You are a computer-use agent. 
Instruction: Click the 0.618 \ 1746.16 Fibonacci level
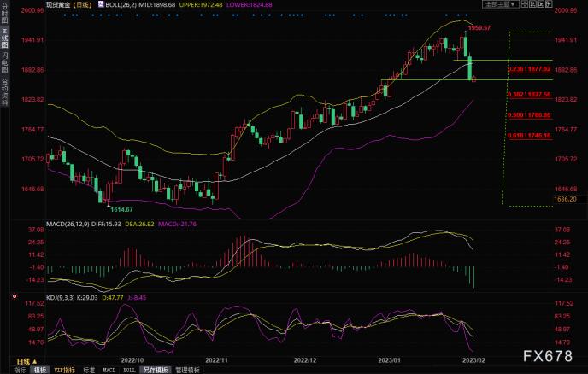[x=530, y=136]
